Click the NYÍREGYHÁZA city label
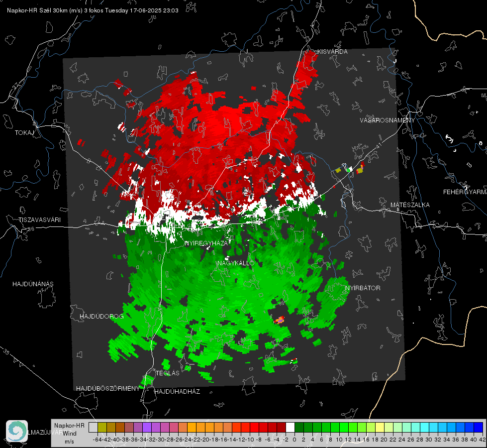487x448 pixels. (206, 243)
